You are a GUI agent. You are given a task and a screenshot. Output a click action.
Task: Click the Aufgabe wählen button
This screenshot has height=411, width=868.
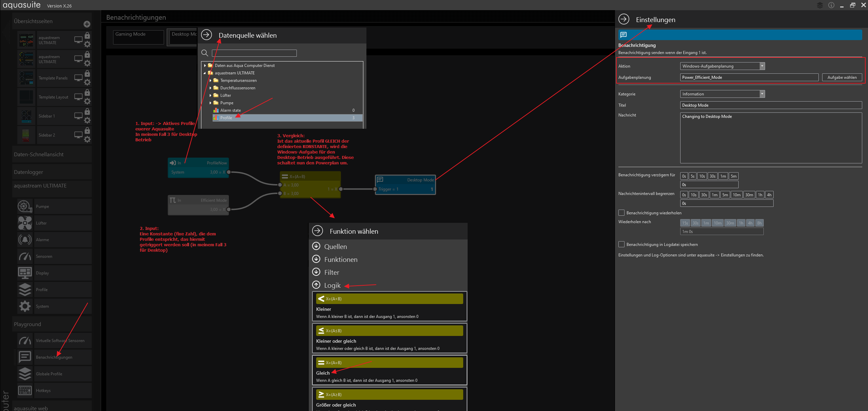(842, 77)
